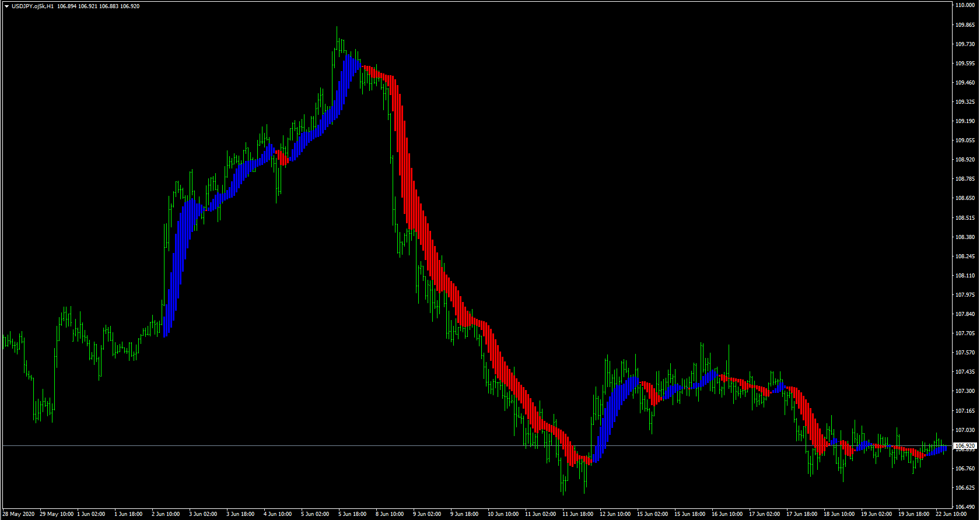Image resolution: width=980 pixels, height=520 pixels.
Task: Click the 109.055 price scale label
Action: [965, 140]
